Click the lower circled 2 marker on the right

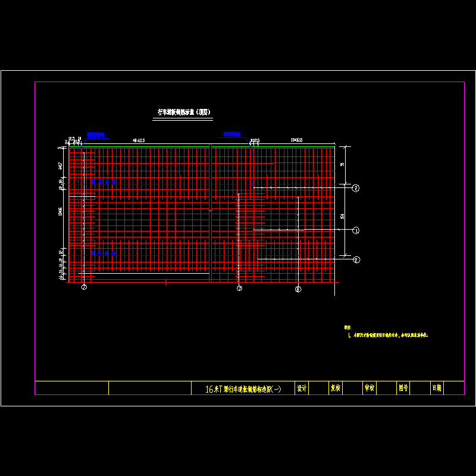tap(356, 260)
